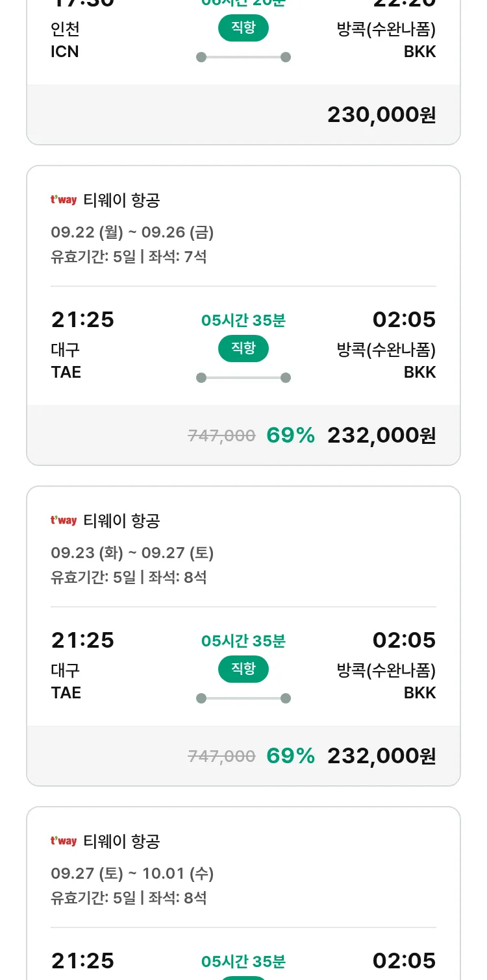Click the crossed-out 747,000 price on the 09.23 flight
The image size is (487, 980).
tap(221, 756)
